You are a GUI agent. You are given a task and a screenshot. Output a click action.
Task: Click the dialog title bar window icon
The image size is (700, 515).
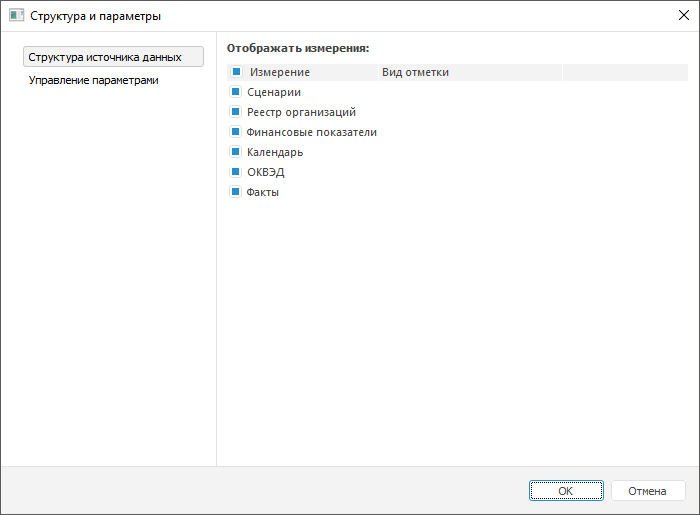pyautogui.click(x=16, y=16)
